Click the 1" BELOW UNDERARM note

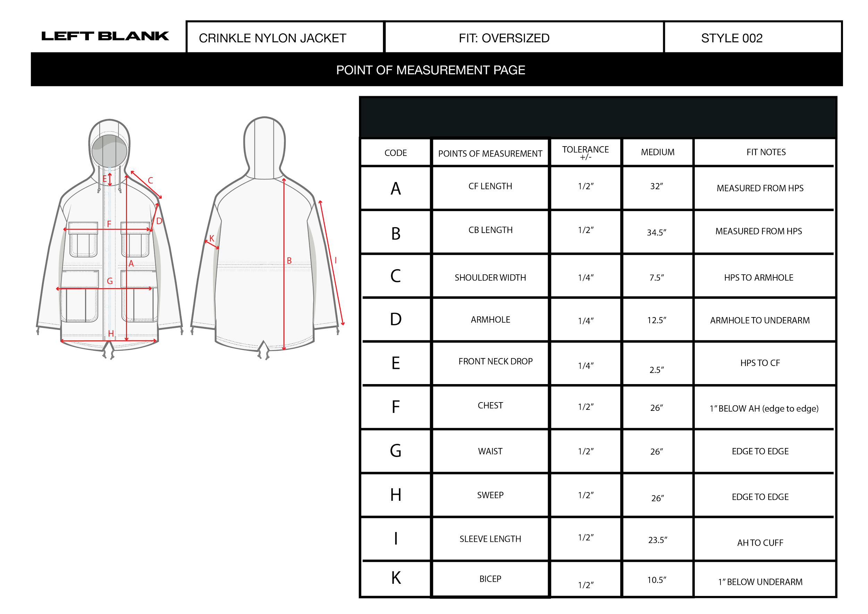point(760,582)
